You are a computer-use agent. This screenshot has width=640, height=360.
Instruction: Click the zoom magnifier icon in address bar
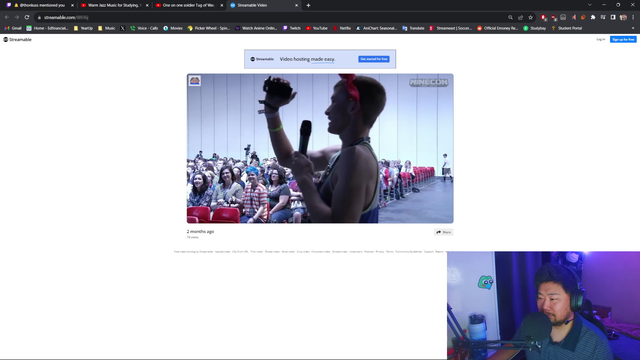pyautogui.click(x=510, y=17)
